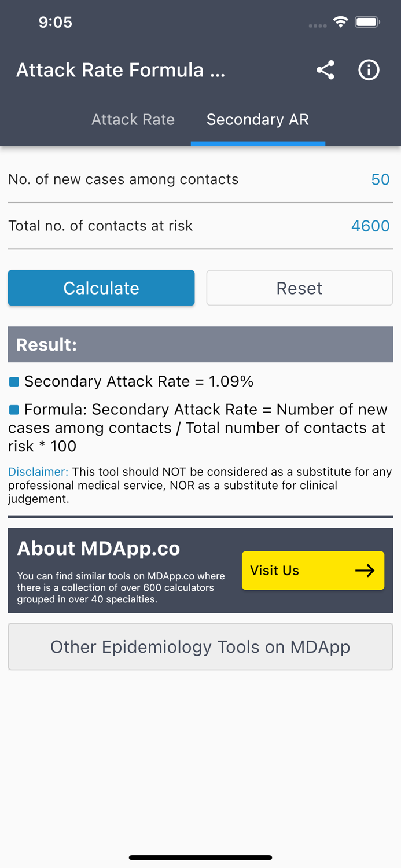Edit the total contacts at risk value 4600
Viewport: 401px width, 868px height.
[x=370, y=226]
